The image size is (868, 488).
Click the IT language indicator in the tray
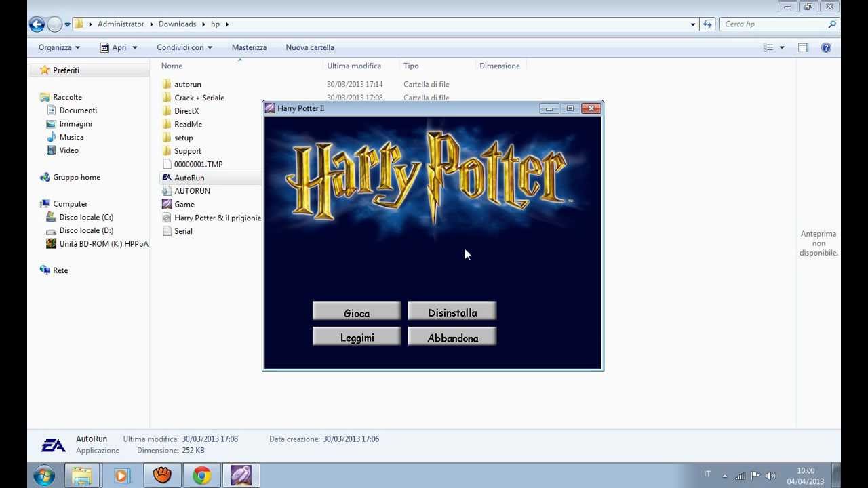click(707, 474)
